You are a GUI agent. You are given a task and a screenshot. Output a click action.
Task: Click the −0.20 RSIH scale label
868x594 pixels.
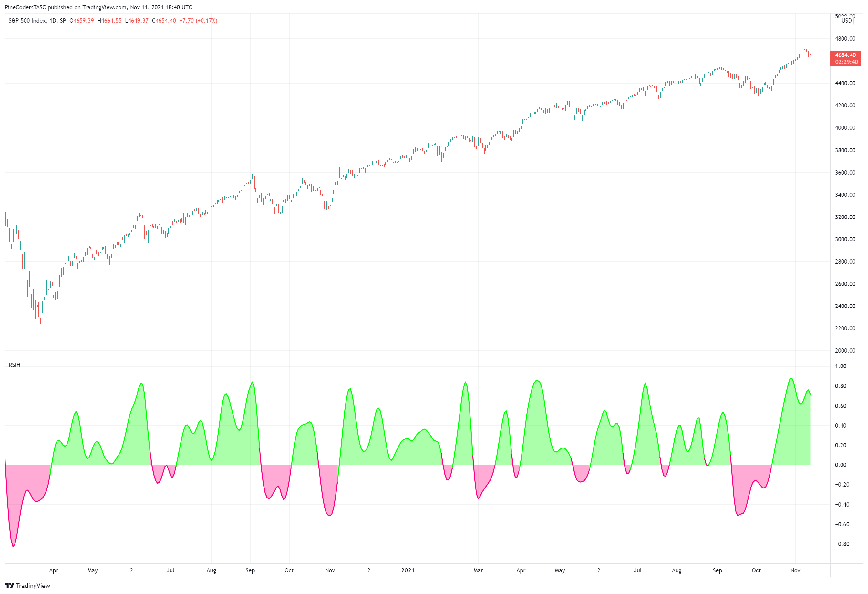[842, 485]
